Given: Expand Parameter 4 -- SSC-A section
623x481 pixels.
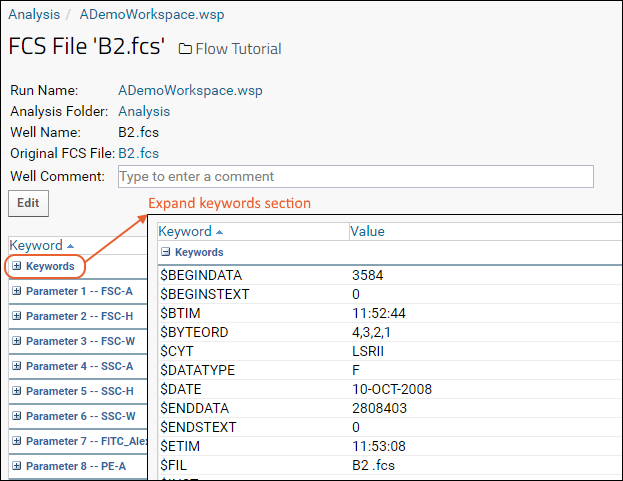Looking at the screenshot, I should pyautogui.click(x=16, y=366).
